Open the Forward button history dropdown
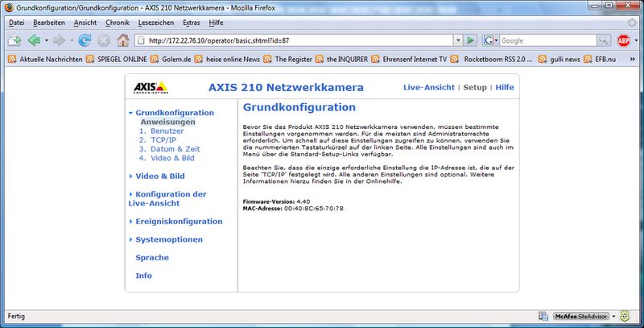This screenshot has height=328, width=644. 72,40
